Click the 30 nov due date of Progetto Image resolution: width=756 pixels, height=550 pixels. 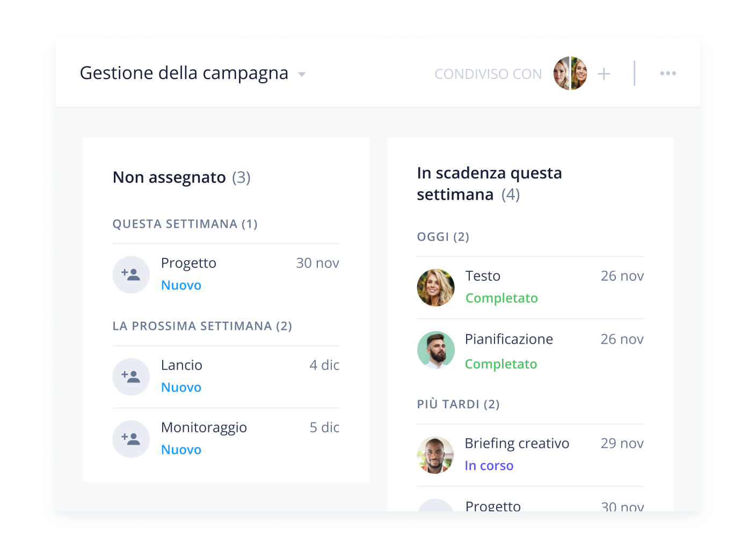(x=317, y=263)
